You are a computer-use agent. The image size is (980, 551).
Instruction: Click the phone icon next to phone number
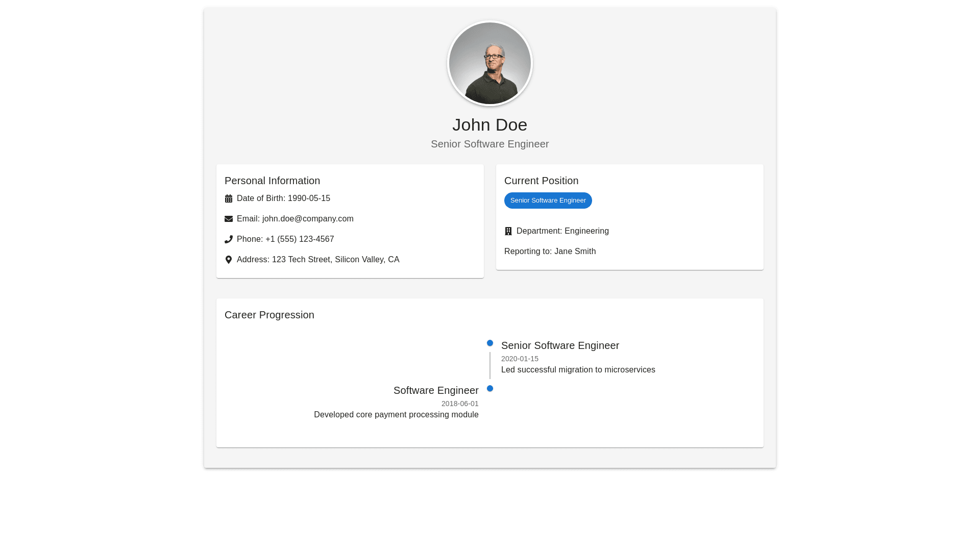click(x=229, y=239)
